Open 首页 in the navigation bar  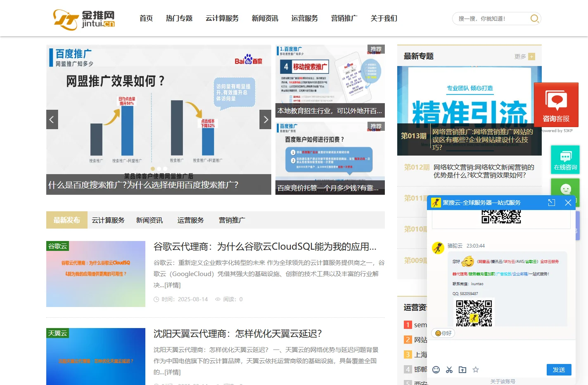[146, 18]
